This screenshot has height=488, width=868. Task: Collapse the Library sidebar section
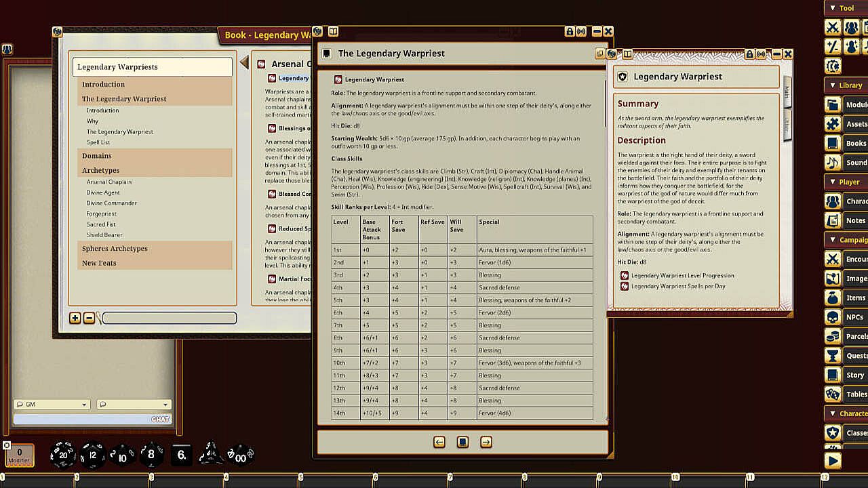[x=833, y=85]
